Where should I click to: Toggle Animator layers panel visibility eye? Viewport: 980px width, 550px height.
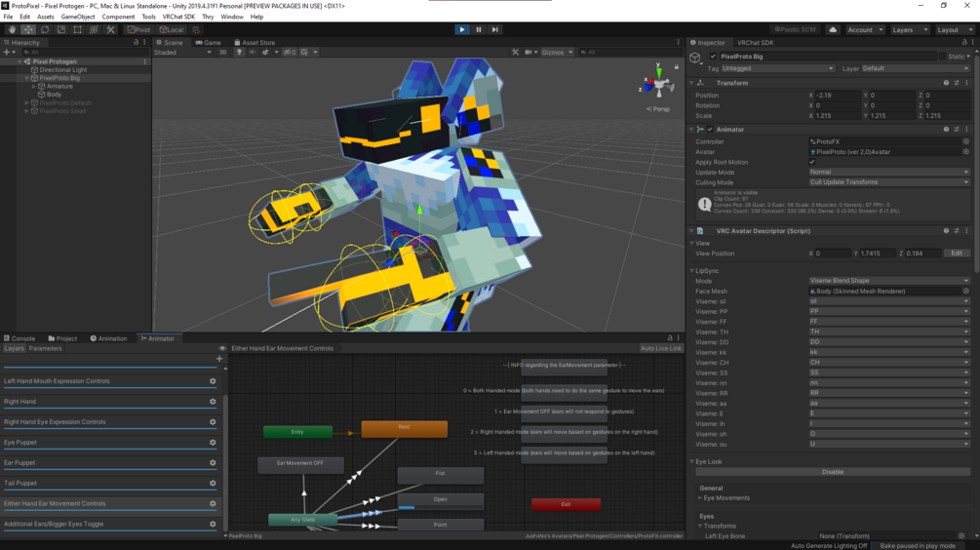coord(222,349)
